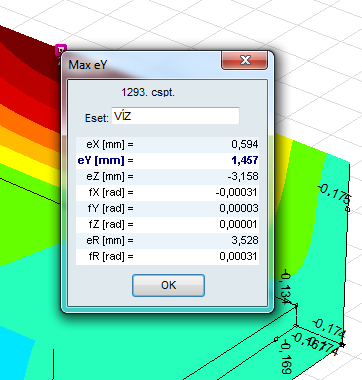Image resolution: width=362 pixels, height=380 pixels.
Task: Select the fX [rad] row
Action: coord(167,192)
